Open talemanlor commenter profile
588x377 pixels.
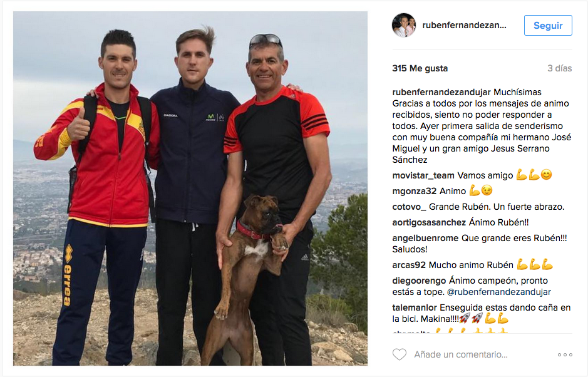click(x=415, y=308)
